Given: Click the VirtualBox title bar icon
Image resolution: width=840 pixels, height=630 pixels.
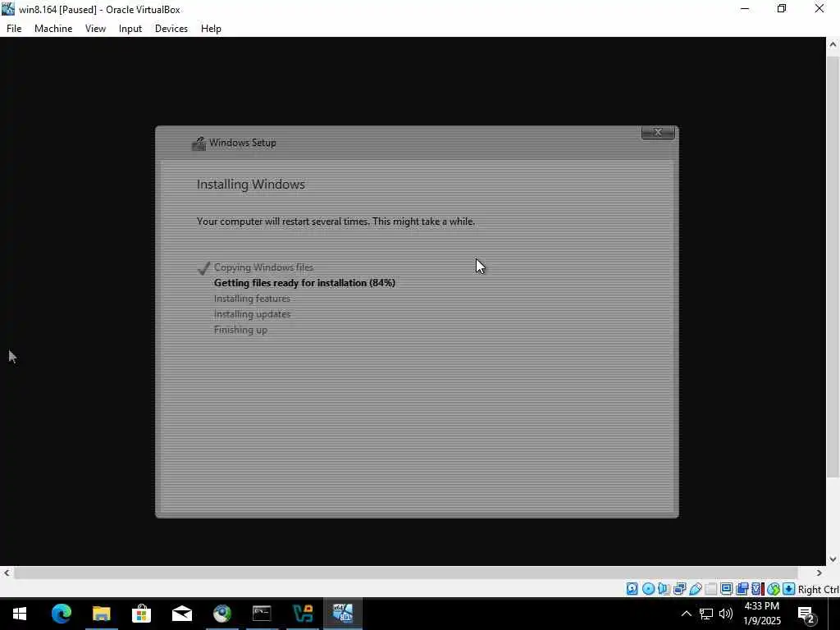Looking at the screenshot, I should [8, 9].
